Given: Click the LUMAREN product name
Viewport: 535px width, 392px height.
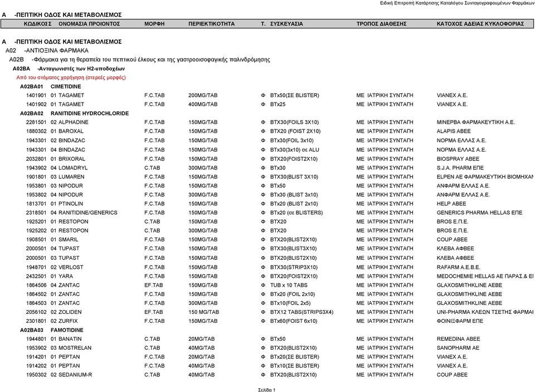Looking at the screenshot, I should coord(71,177).
